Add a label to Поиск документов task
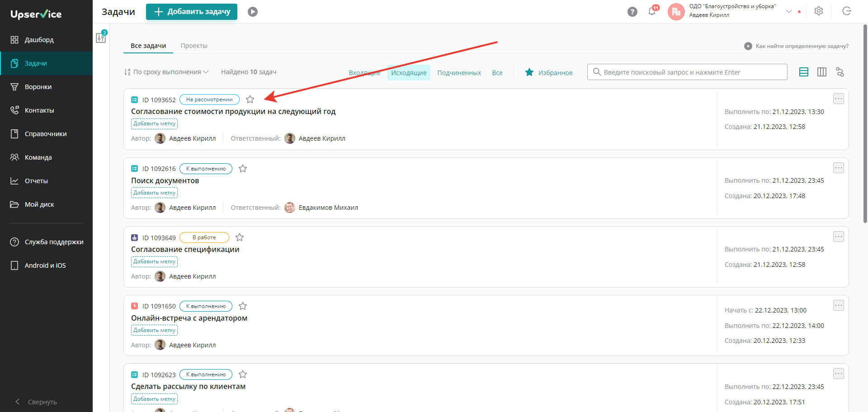Screen dimensions: 868x412 [154, 193]
